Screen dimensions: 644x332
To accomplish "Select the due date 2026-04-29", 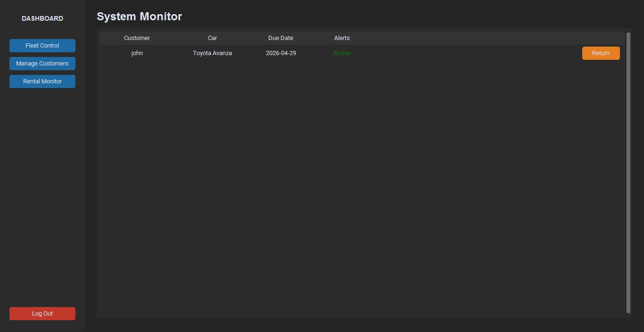I will [x=281, y=53].
